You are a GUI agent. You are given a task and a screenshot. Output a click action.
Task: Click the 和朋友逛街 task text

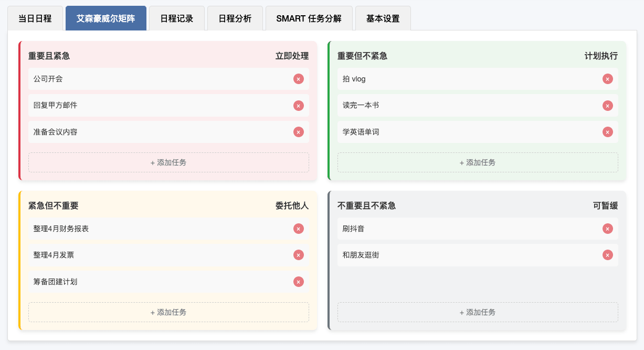[361, 255]
